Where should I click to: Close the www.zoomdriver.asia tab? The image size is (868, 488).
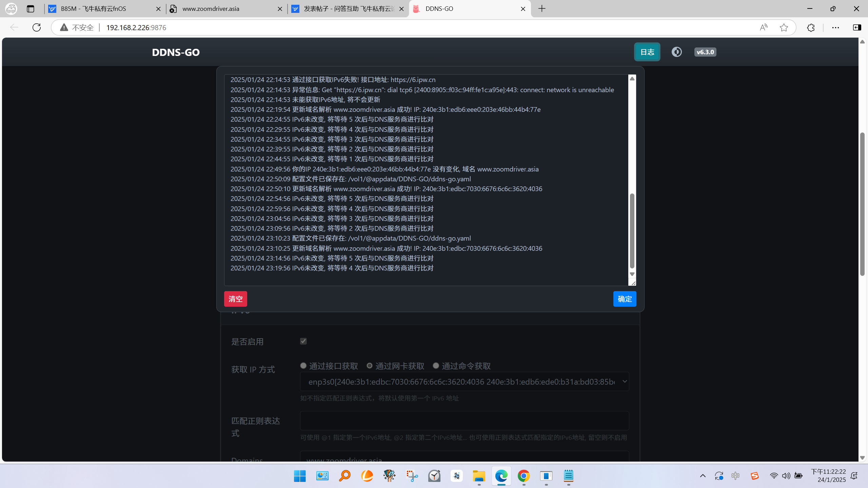[280, 9]
